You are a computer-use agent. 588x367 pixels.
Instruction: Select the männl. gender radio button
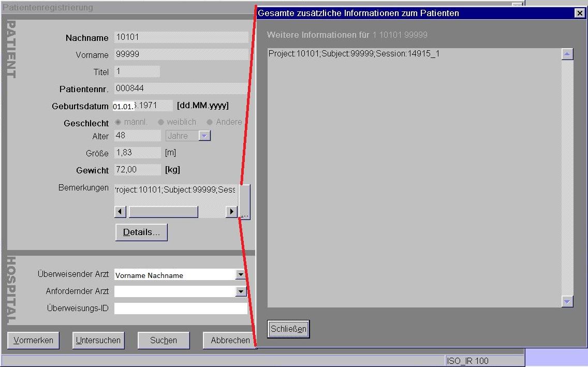118,122
